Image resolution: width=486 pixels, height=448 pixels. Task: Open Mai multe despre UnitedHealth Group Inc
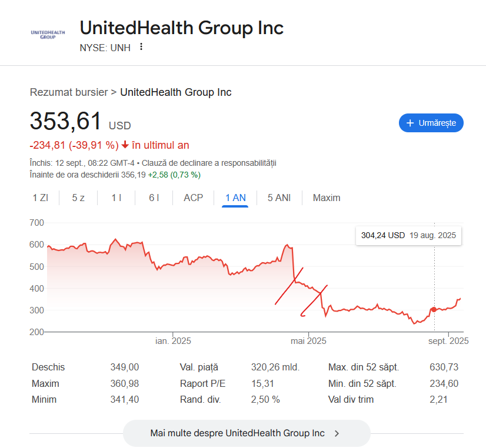pyautogui.click(x=246, y=433)
